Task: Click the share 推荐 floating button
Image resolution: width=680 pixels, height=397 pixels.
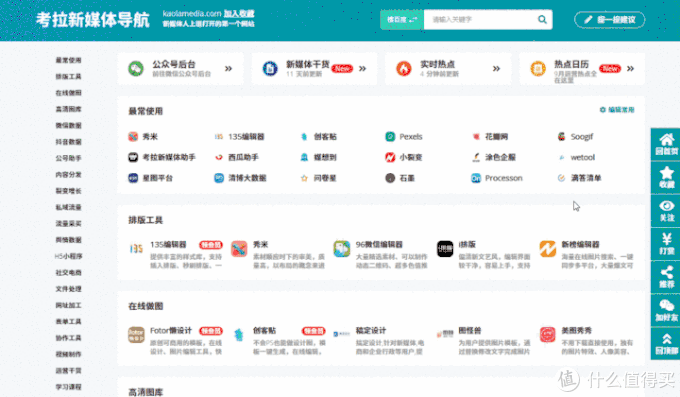Action: (x=666, y=277)
